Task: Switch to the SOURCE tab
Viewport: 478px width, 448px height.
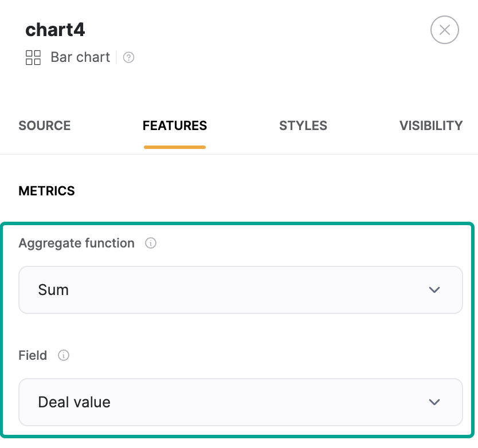Action: coord(45,126)
